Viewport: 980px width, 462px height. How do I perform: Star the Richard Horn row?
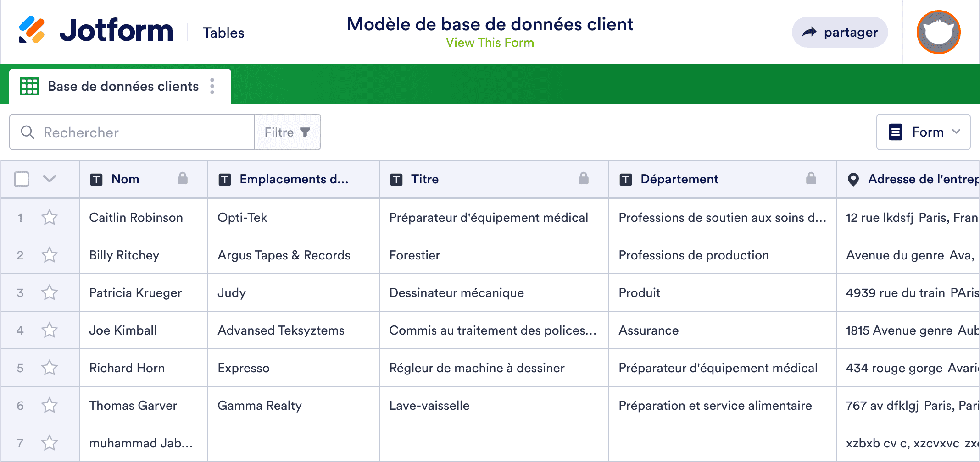click(x=49, y=368)
